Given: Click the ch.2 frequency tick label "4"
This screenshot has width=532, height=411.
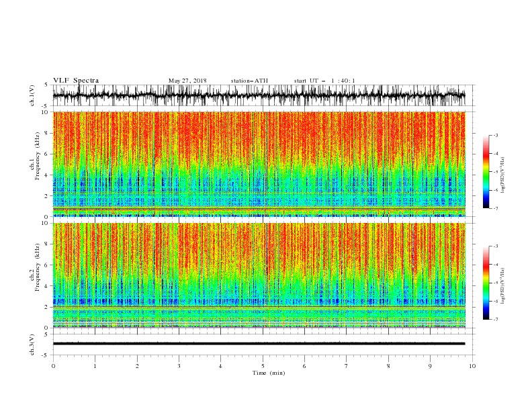Looking at the screenshot, I should [46, 286].
